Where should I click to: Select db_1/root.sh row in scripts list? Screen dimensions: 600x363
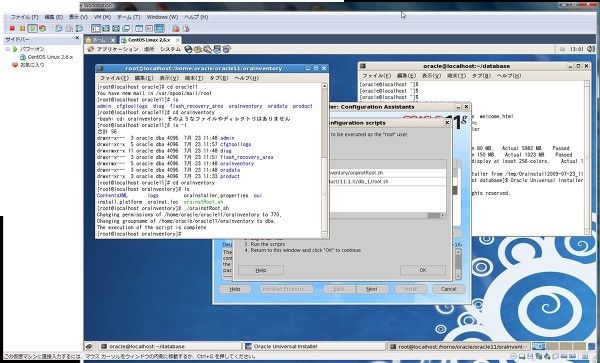click(387, 181)
